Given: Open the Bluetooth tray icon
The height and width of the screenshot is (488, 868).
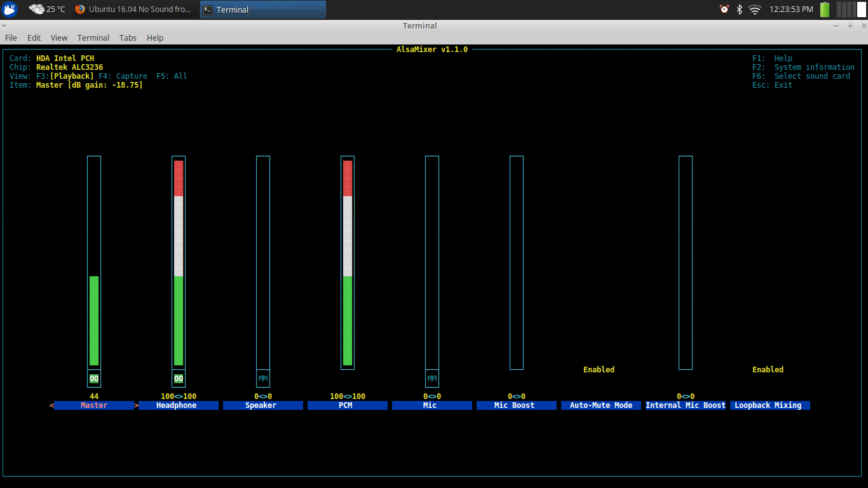Looking at the screenshot, I should 739,9.
